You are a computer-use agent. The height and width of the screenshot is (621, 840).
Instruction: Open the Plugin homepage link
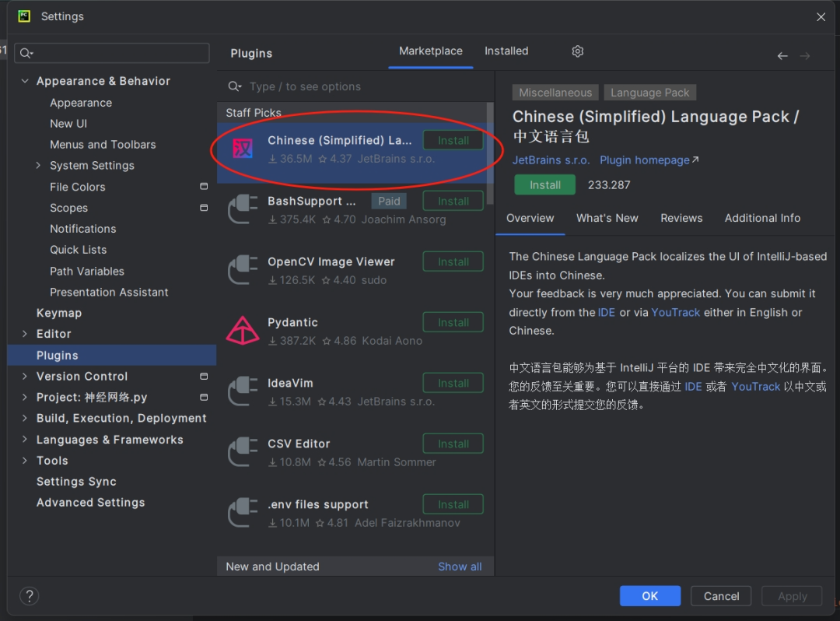[x=649, y=160]
